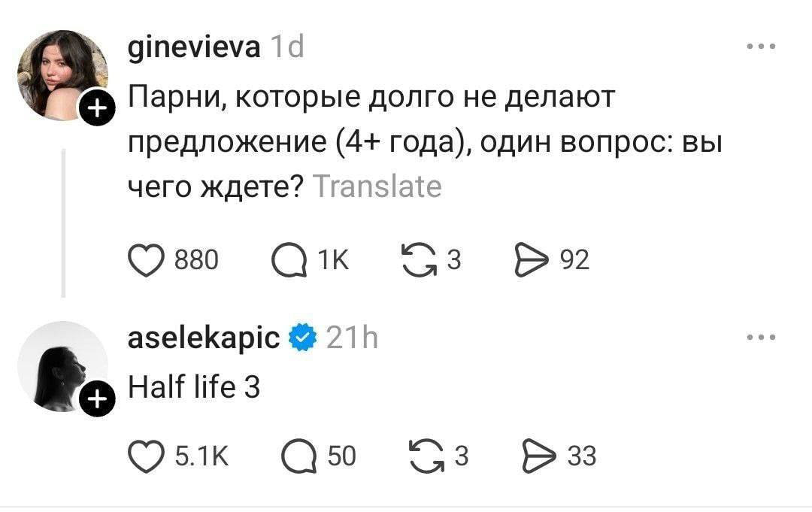Share ginevieva's post via the send icon

coord(533,259)
